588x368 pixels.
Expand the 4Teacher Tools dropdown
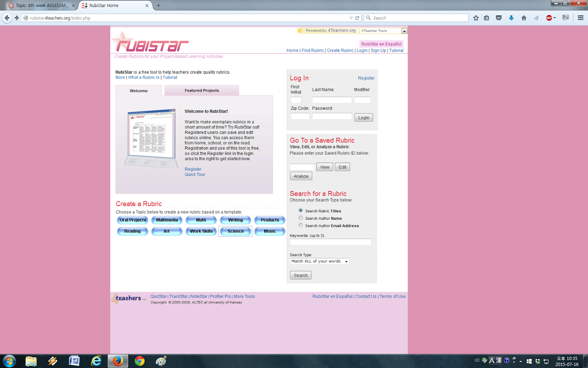point(404,31)
